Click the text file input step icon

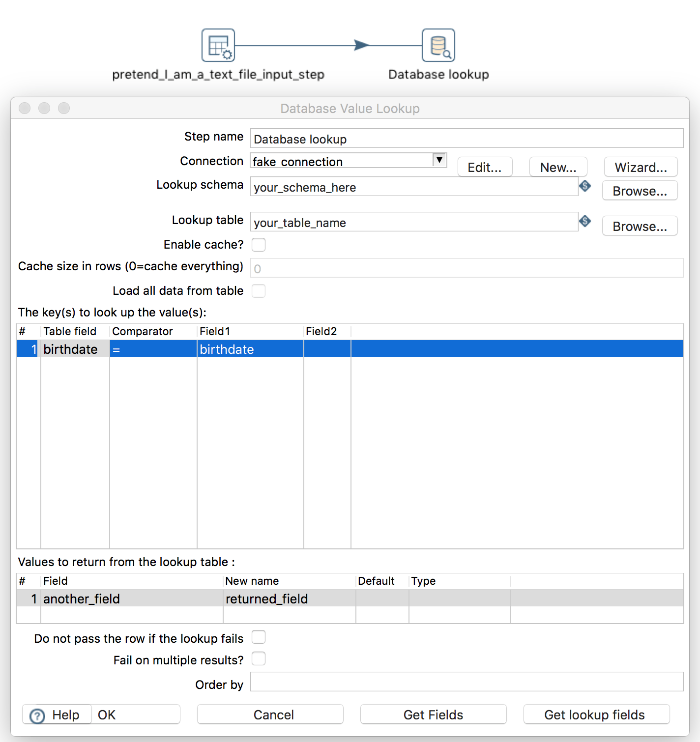[218, 45]
